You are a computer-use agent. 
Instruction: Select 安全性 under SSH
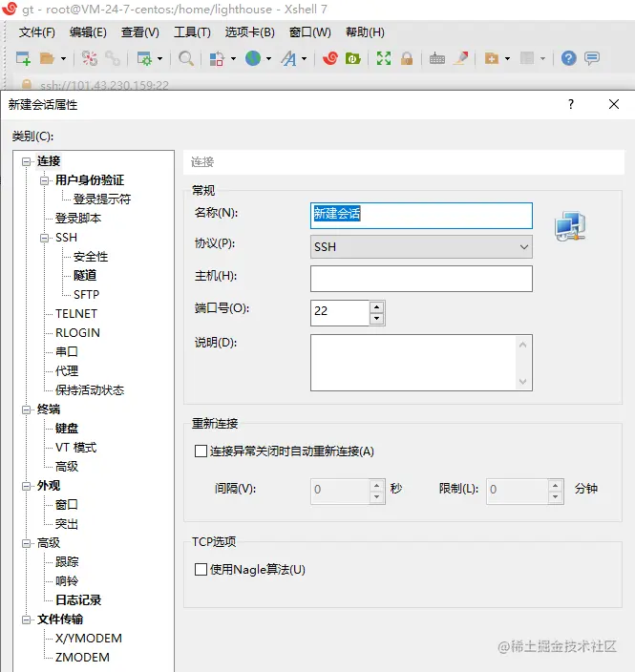pos(91,256)
